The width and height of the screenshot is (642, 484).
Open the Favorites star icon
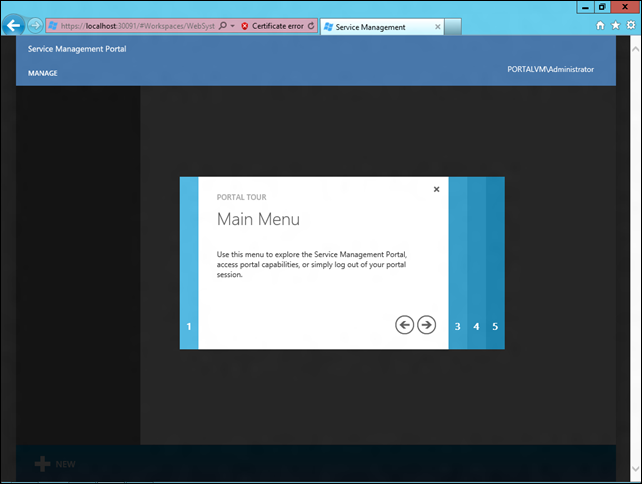pos(614,26)
